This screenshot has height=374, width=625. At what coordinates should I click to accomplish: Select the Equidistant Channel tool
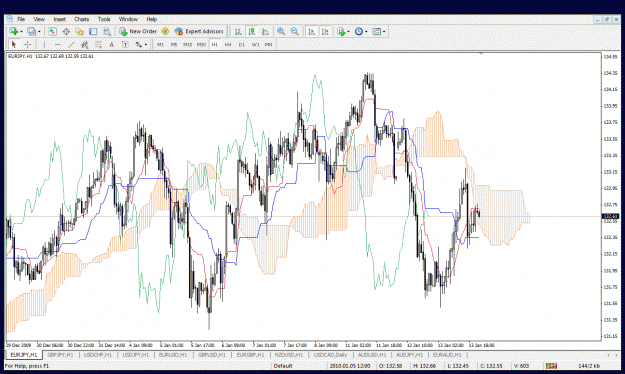(x=85, y=44)
